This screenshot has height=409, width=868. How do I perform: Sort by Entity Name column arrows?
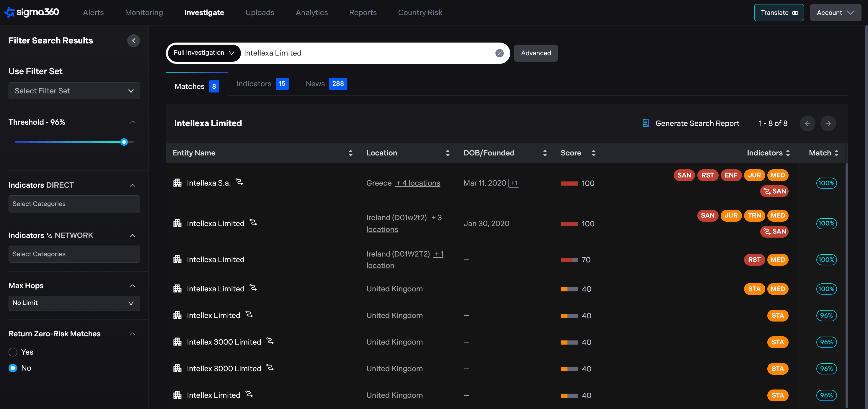pos(350,153)
